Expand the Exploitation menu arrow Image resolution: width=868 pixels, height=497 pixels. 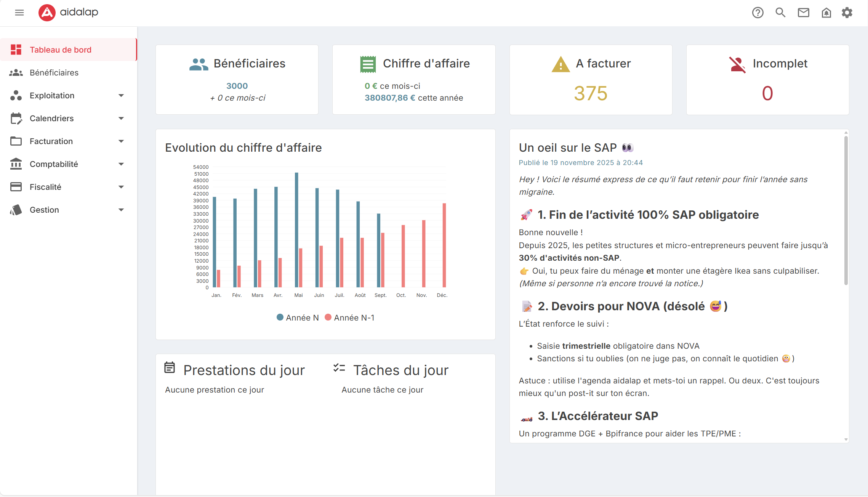pos(121,96)
